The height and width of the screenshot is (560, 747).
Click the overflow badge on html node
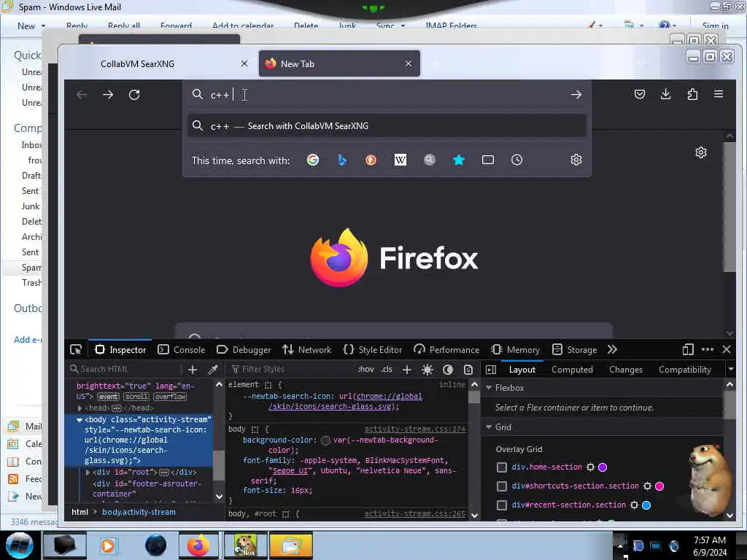[170, 397]
